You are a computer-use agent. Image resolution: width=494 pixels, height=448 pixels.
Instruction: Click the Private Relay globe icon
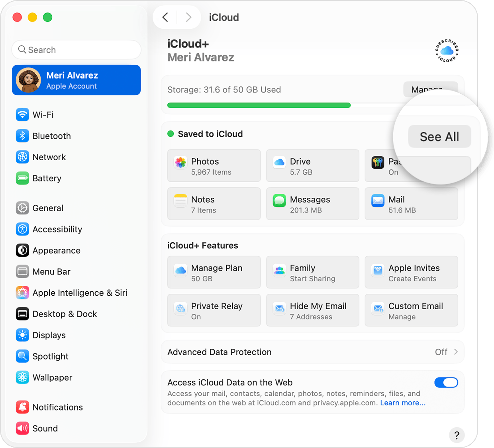pyautogui.click(x=180, y=308)
